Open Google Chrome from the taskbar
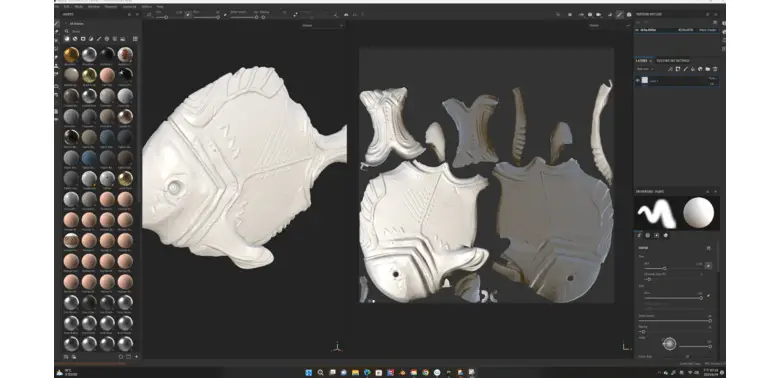Screen dimensions: 780x378 (425, 372)
